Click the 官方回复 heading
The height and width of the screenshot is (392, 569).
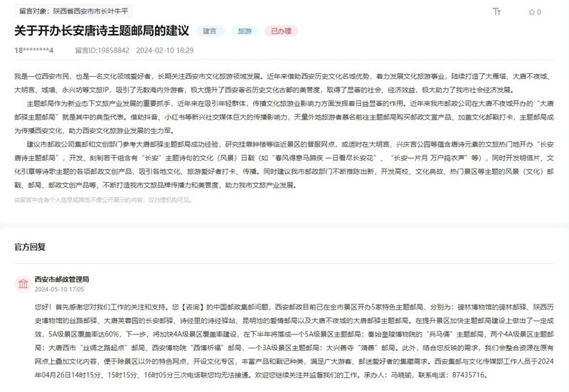pyautogui.click(x=30, y=247)
